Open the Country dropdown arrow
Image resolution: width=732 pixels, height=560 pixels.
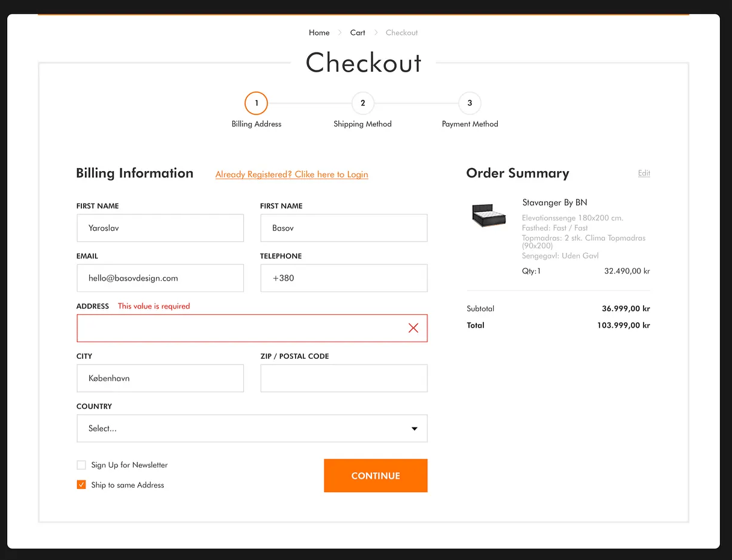click(x=414, y=429)
